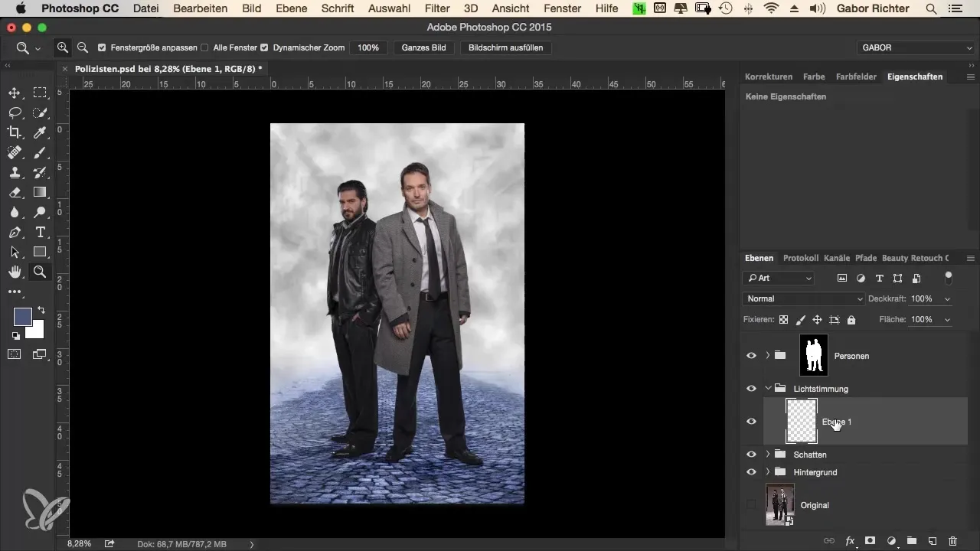Open the GABOR workspace dropdown

[x=915, y=47]
